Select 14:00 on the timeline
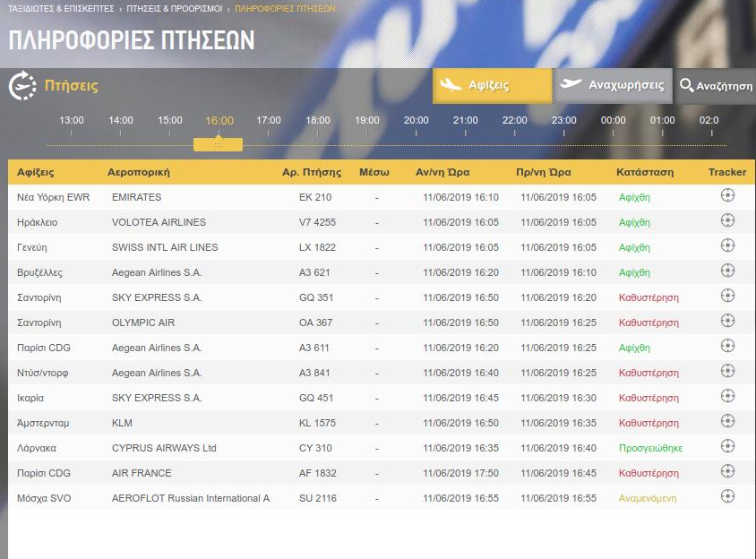 [121, 120]
